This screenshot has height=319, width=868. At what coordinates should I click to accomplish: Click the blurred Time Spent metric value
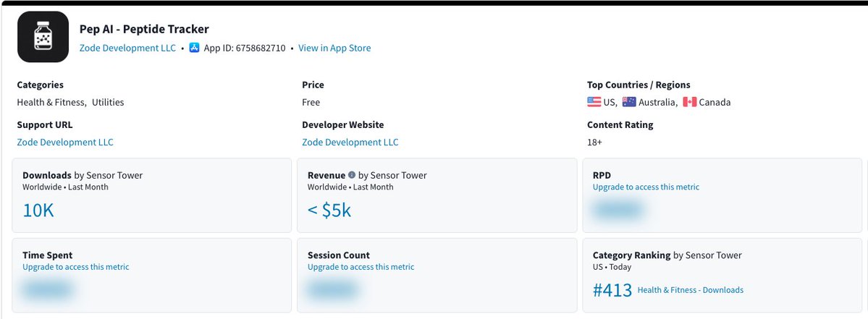(48, 289)
